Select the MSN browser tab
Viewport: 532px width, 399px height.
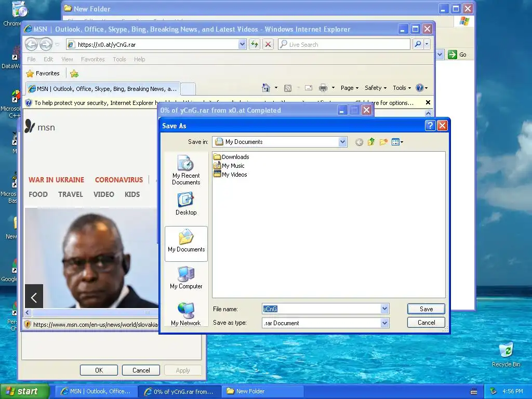(x=103, y=89)
